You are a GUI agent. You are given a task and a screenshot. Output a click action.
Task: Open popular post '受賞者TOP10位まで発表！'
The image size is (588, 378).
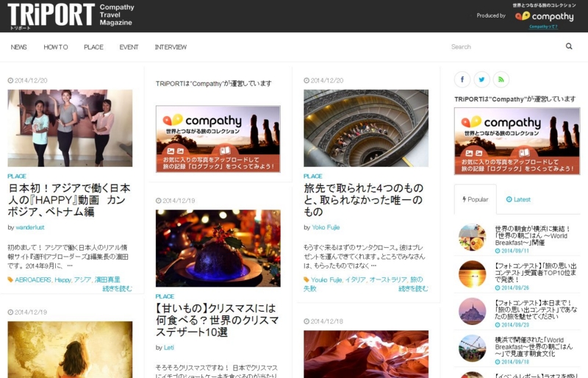point(536,273)
